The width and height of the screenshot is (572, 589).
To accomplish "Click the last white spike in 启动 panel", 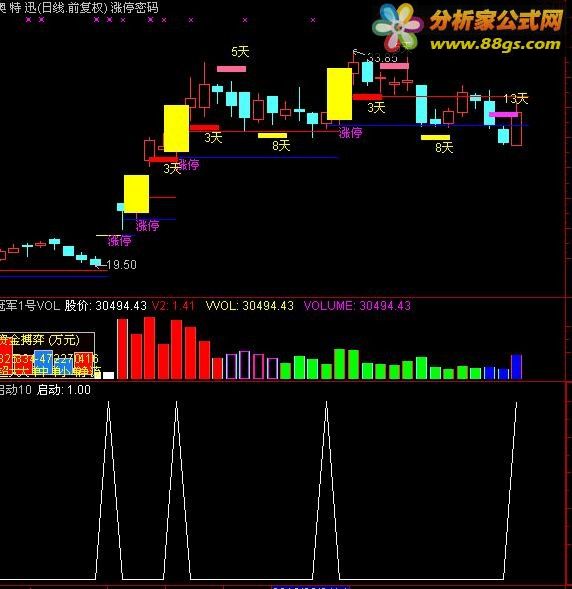I will click(510, 490).
